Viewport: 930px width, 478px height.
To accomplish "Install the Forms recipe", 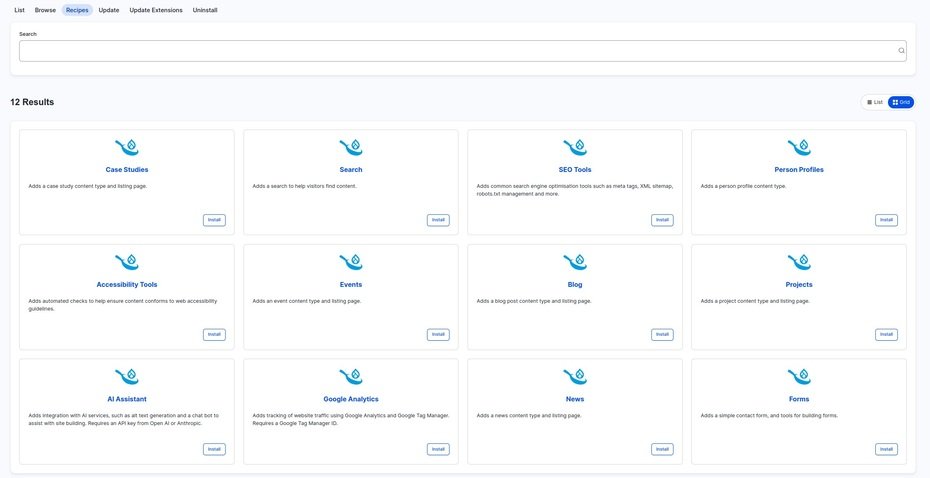I will click(x=886, y=450).
